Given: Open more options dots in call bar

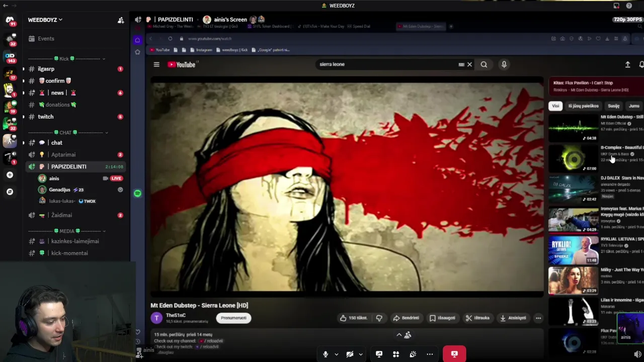Looking at the screenshot, I should (x=430, y=354).
